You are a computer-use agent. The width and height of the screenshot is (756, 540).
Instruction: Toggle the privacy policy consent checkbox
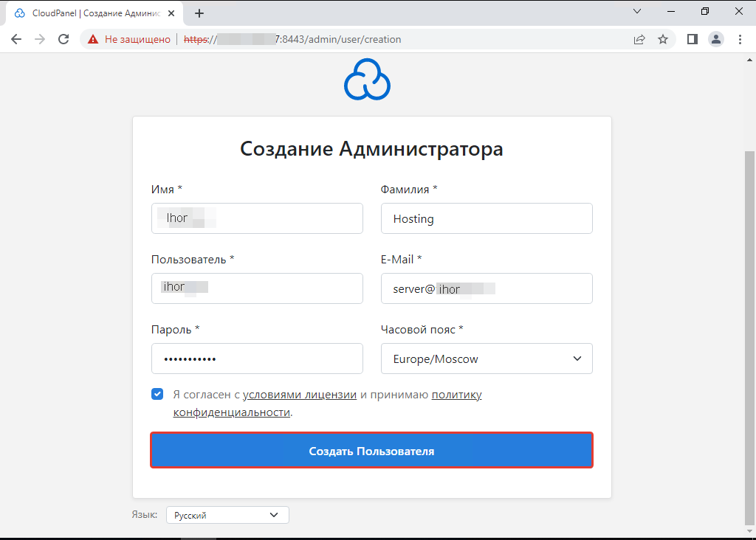coord(157,394)
